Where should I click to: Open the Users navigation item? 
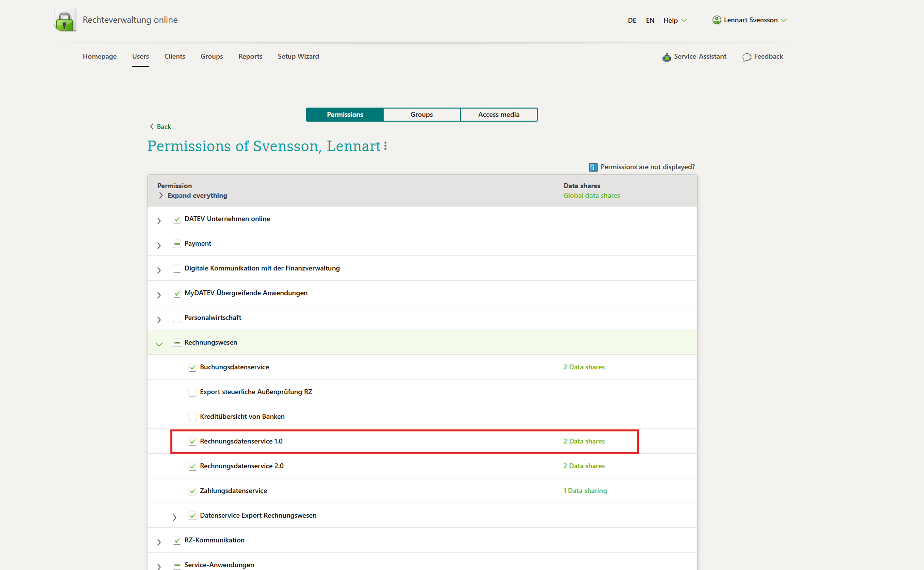click(141, 56)
